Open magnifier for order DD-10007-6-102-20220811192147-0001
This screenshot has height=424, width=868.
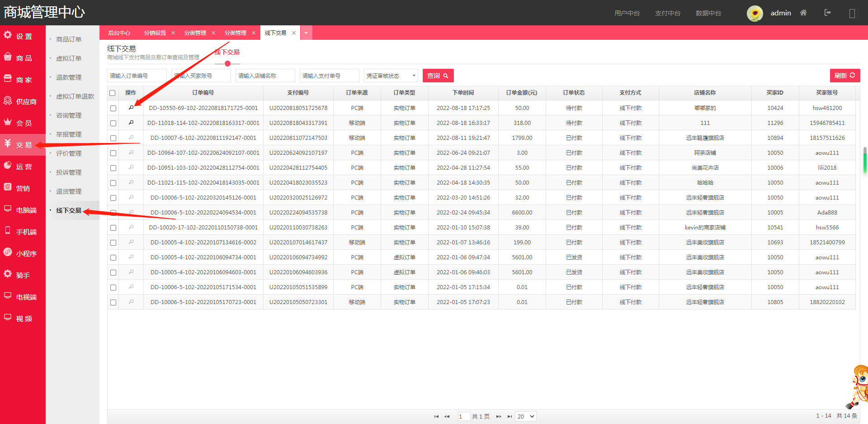coord(131,138)
